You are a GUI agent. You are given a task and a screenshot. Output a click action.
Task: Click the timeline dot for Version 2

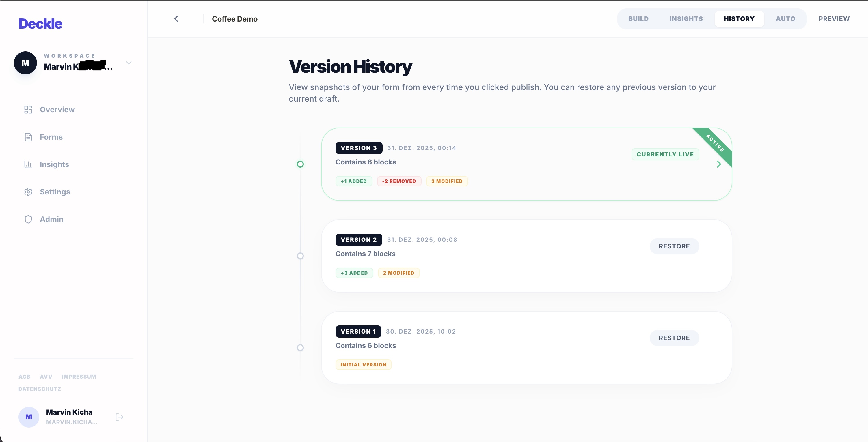click(x=300, y=256)
